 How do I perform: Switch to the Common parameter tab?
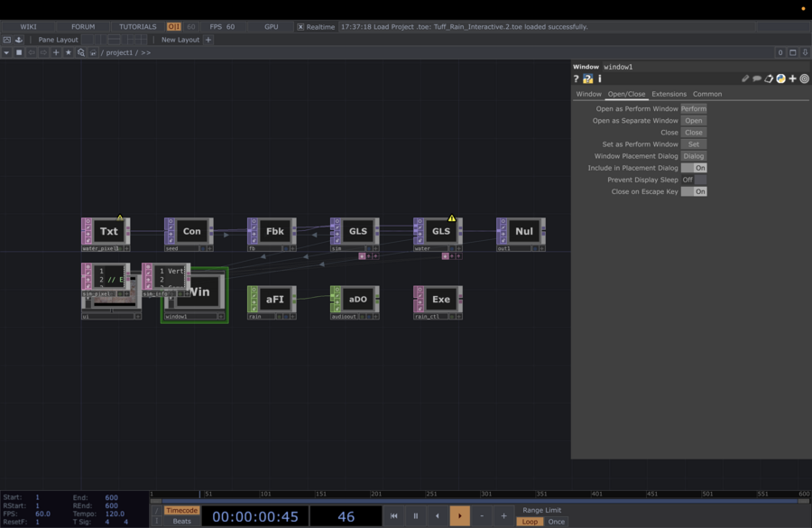707,94
